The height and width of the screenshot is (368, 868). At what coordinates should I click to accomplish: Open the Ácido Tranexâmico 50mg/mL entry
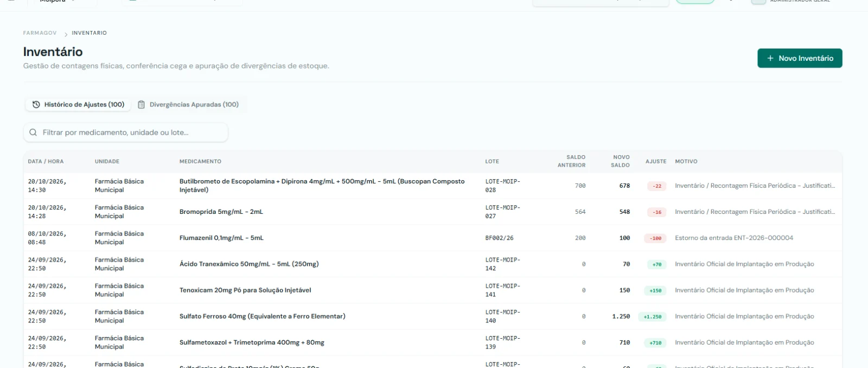click(x=249, y=264)
